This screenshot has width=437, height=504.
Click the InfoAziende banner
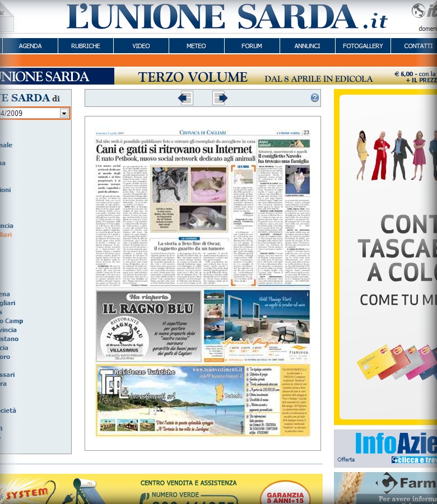click(x=385, y=449)
